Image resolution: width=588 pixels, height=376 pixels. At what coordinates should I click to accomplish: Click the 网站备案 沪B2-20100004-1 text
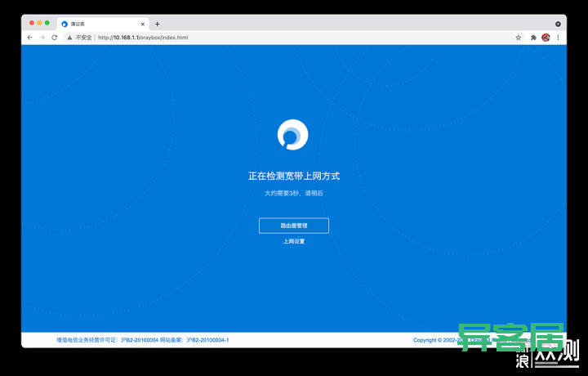(194, 340)
